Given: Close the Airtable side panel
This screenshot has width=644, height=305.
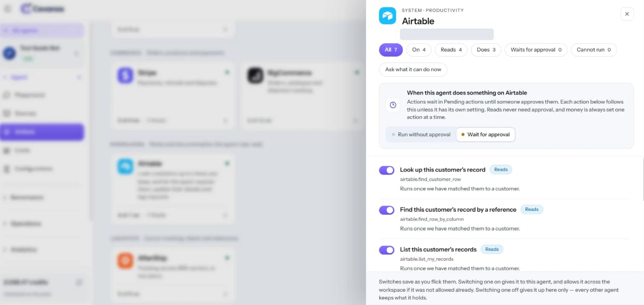Looking at the screenshot, I should [x=627, y=14].
